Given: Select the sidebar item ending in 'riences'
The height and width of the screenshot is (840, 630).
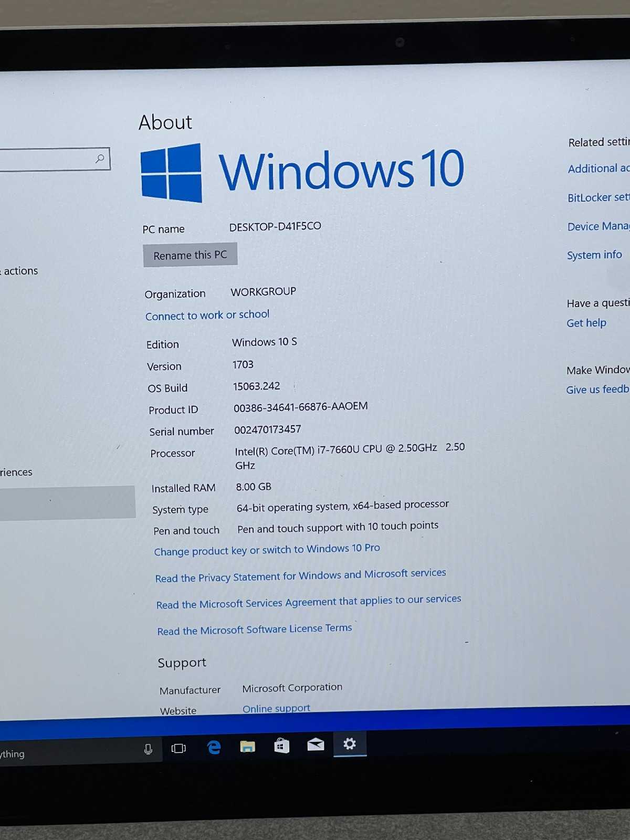Looking at the screenshot, I should point(16,472).
